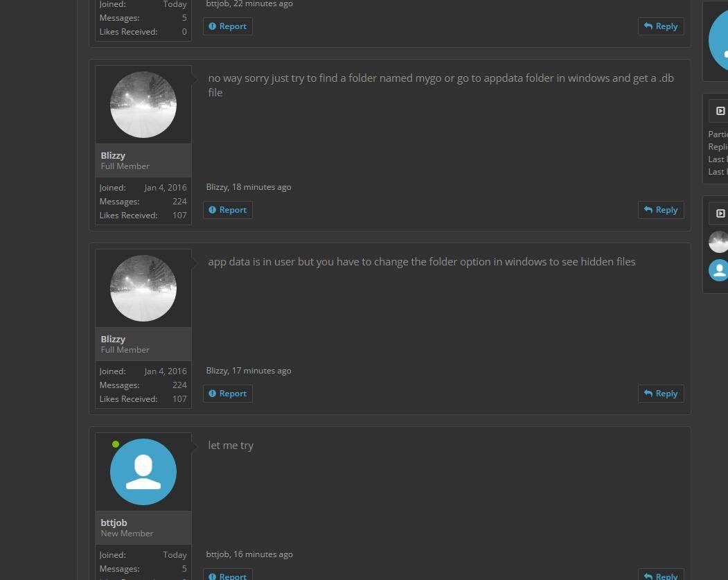Screen dimensions: 728x580
Task: Reply to Blizzy's post from 17 minutes ago
Action: (x=661, y=394)
